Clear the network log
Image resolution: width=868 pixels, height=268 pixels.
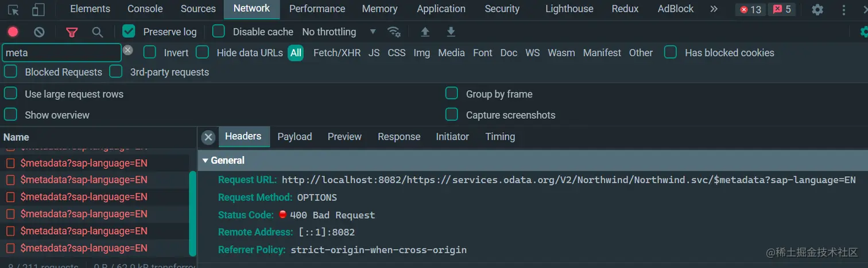[39, 32]
